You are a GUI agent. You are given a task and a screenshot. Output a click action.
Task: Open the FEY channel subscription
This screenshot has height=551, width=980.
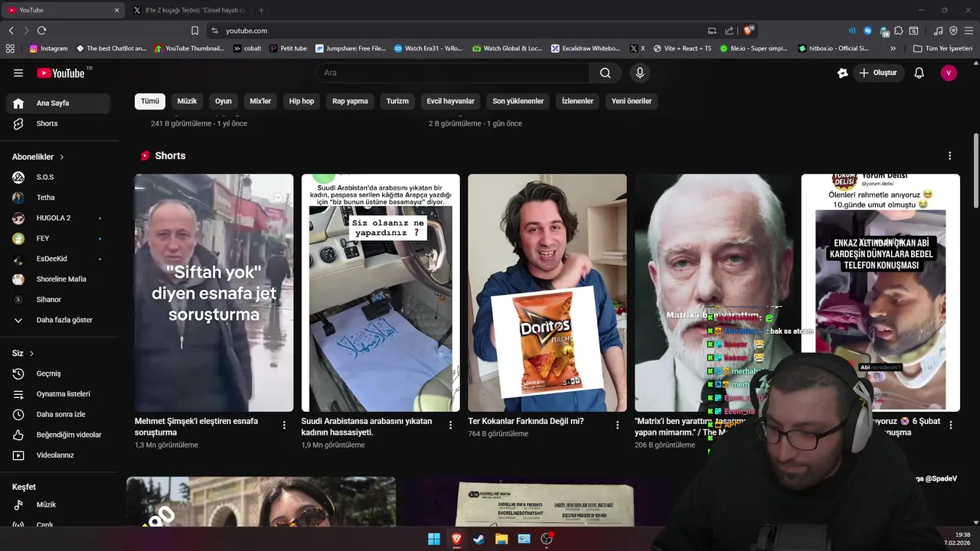tap(58, 238)
